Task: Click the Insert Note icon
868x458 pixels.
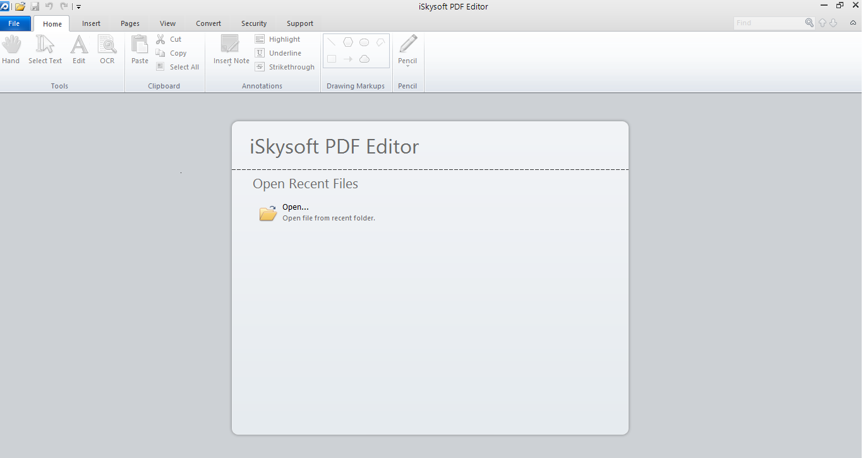Action: click(x=230, y=45)
